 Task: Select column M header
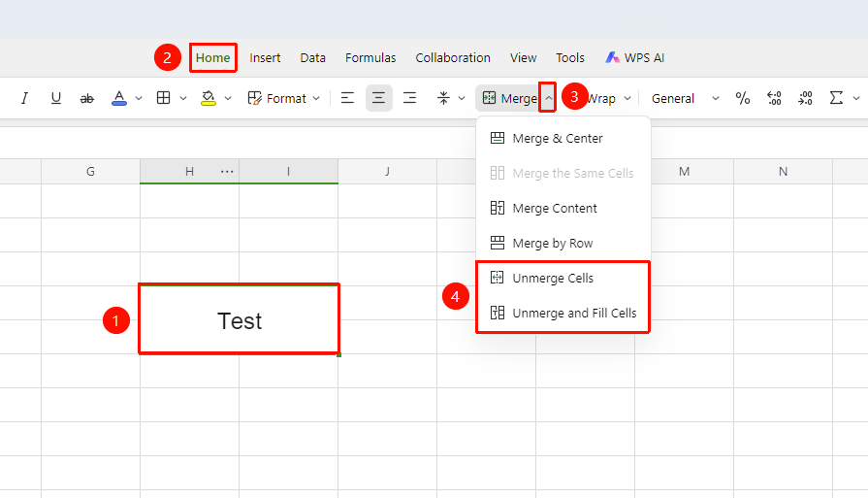point(684,172)
